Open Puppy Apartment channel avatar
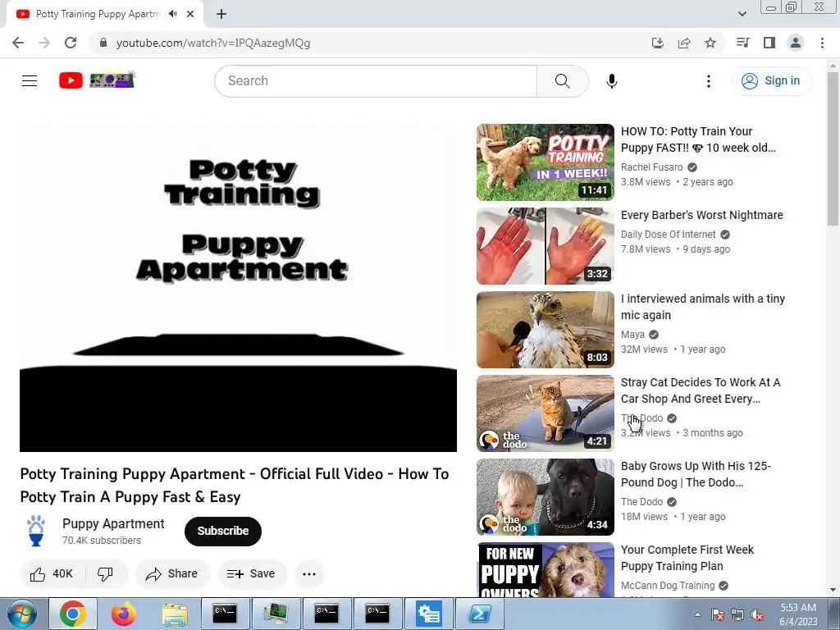Image resolution: width=840 pixels, height=630 pixels. click(36, 531)
